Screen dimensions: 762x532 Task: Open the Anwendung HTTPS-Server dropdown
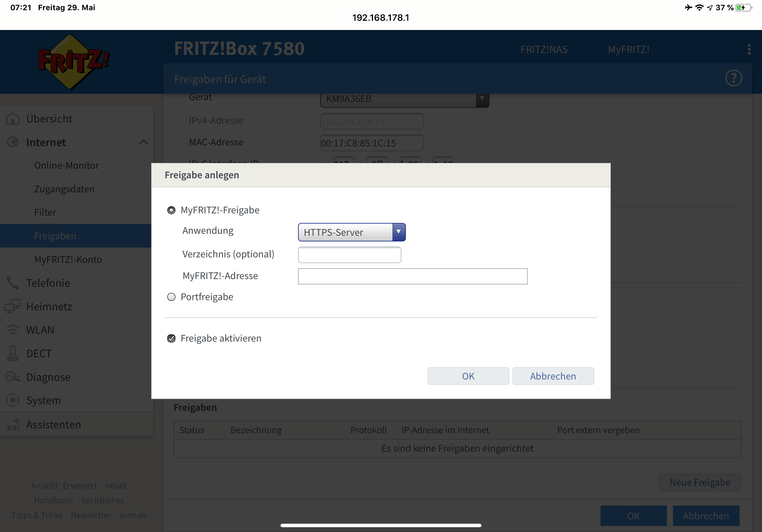pyautogui.click(x=351, y=232)
